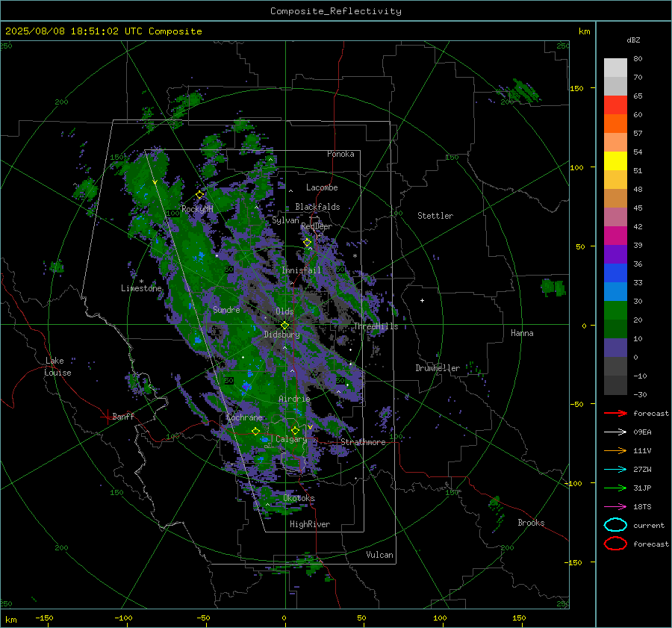
Task: Click the yellow diamond marker beside RockyMH
Action: pyautogui.click(x=199, y=195)
